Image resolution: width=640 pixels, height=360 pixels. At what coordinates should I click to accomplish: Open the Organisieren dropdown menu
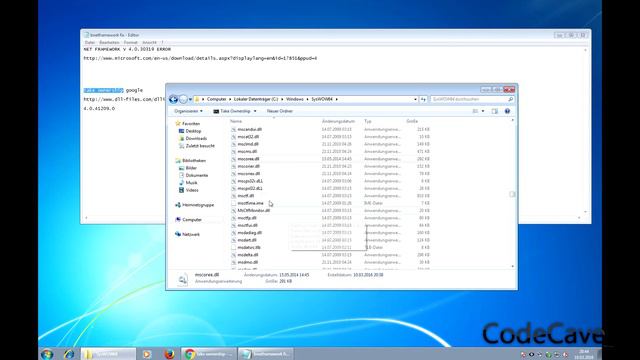[x=188, y=111]
